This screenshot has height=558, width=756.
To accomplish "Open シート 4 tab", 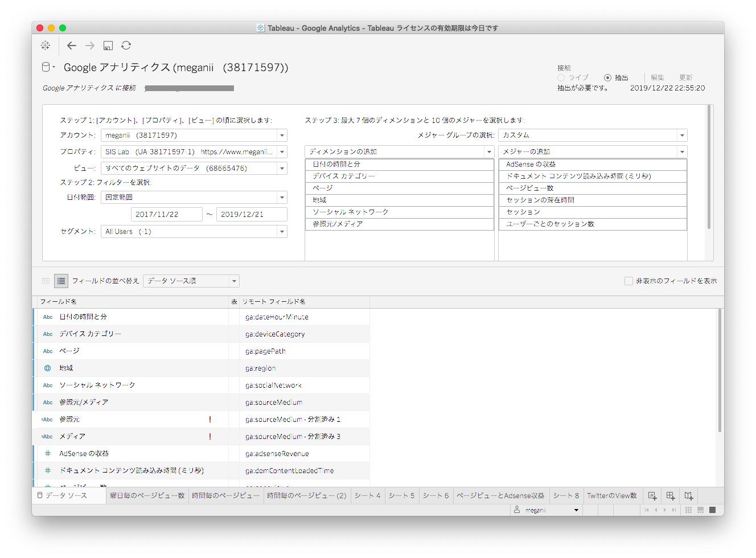I will coord(368,496).
